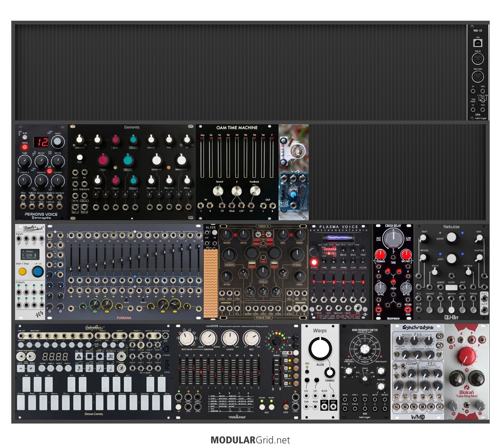Image resolution: width=501 pixels, height=448 pixels.
Task: Click the FUMANA label on the filter bank module
Action: (124, 318)
